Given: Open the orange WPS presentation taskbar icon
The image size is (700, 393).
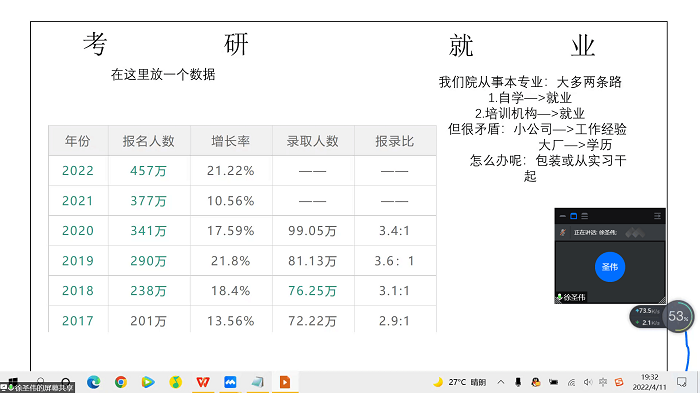Looking at the screenshot, I should tap(285, 382).
